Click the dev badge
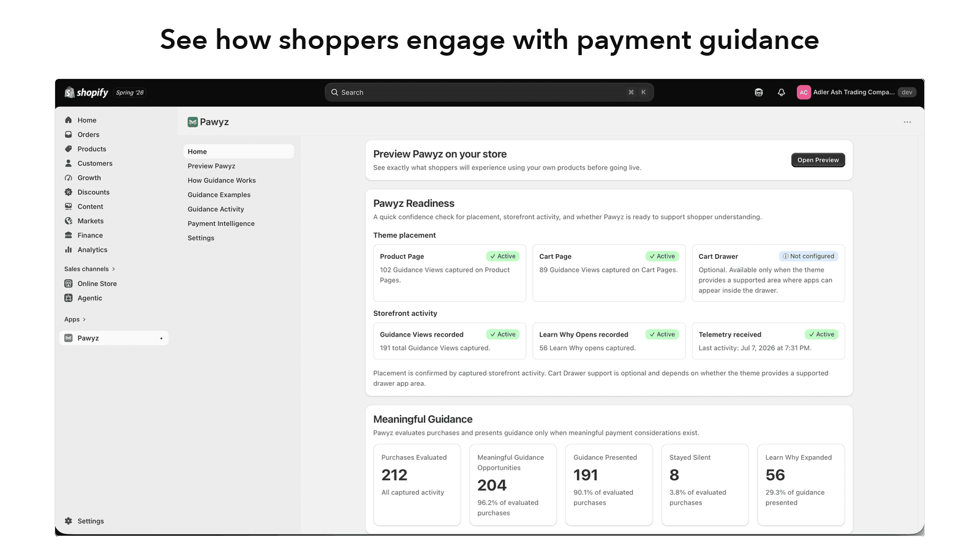Screen dimensions: 980x551 pyautogui.click(x=907, y=92)
